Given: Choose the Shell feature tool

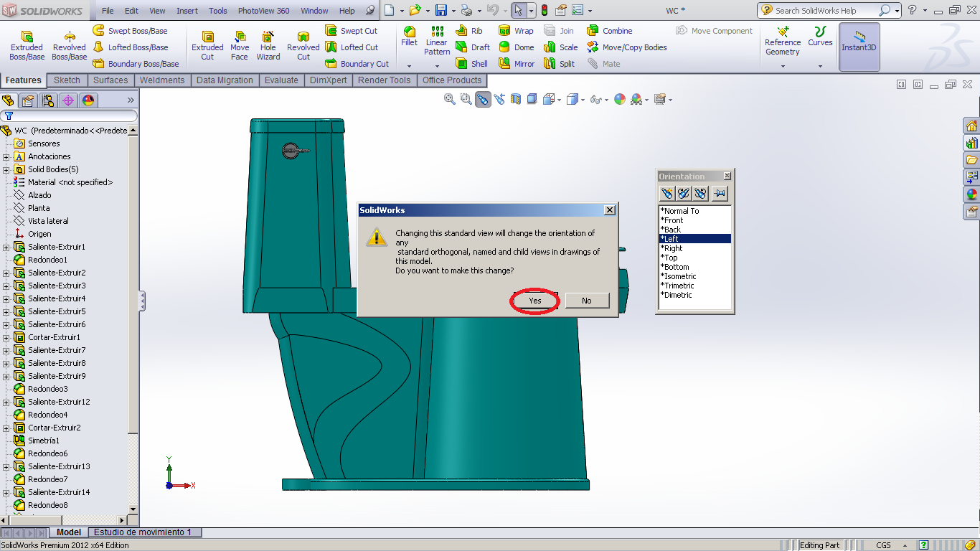Looking at the screenshot, I should click(x=471, y=64).
